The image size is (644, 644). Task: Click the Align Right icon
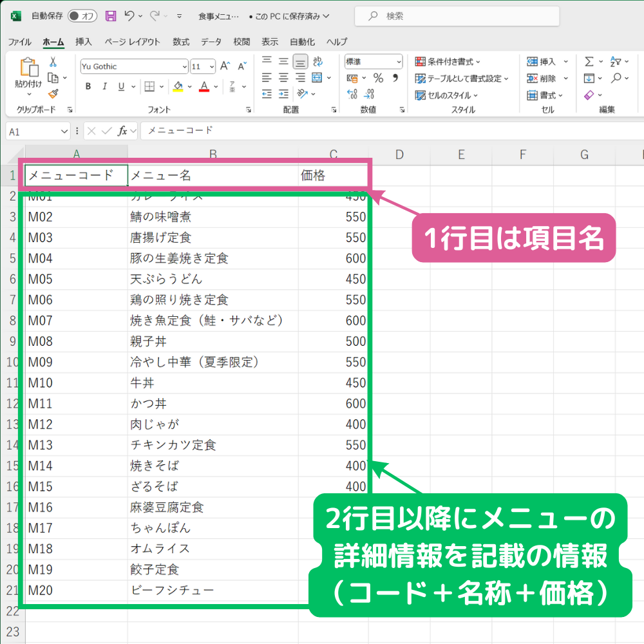click(300, 78)
